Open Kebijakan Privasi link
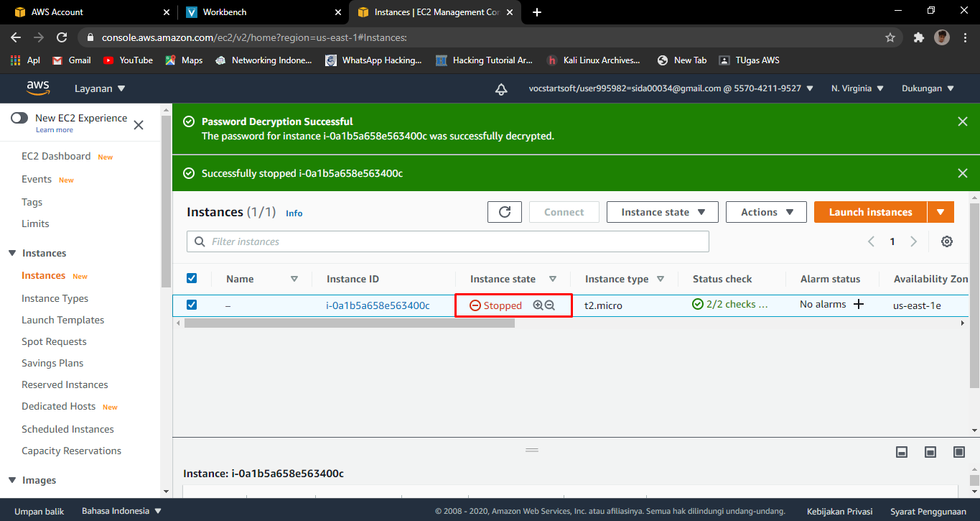The image size is (980, 521). (839, 511)
